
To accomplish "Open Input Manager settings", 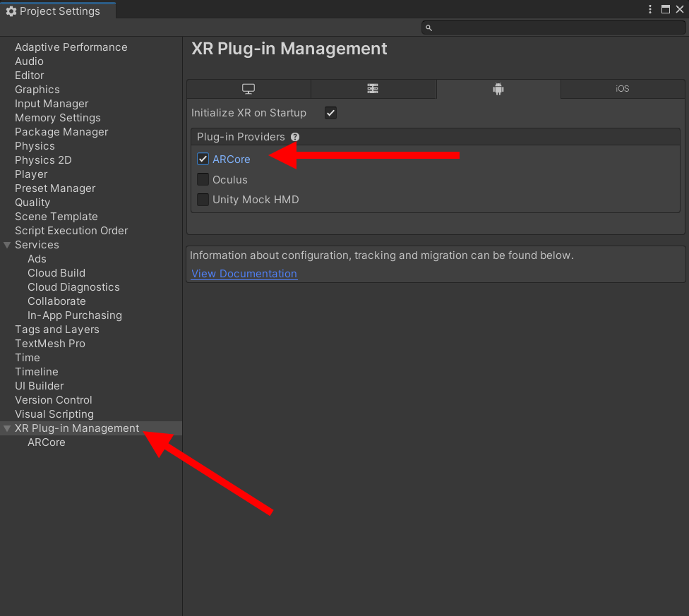I will pyautogui.click(x=52, y=104).
